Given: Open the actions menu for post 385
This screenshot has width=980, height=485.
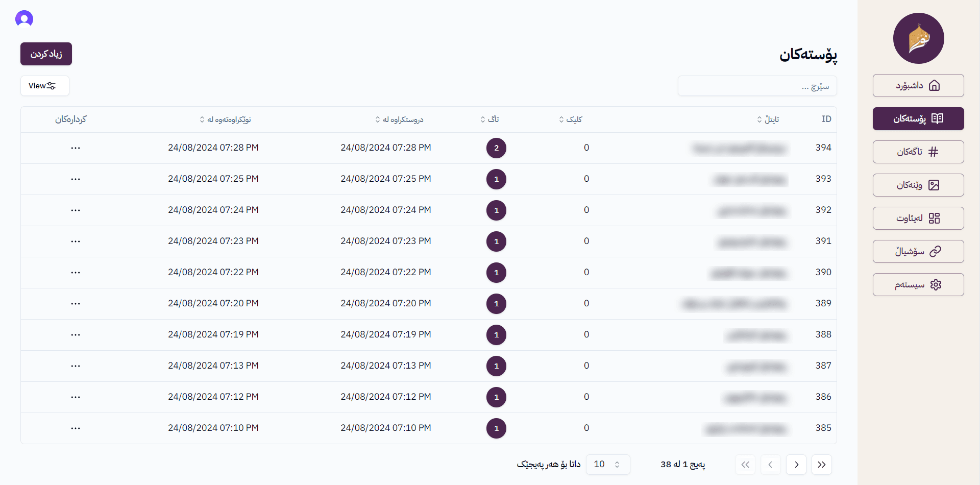Looking at the screenshot, I should click(x=76, y=428).
